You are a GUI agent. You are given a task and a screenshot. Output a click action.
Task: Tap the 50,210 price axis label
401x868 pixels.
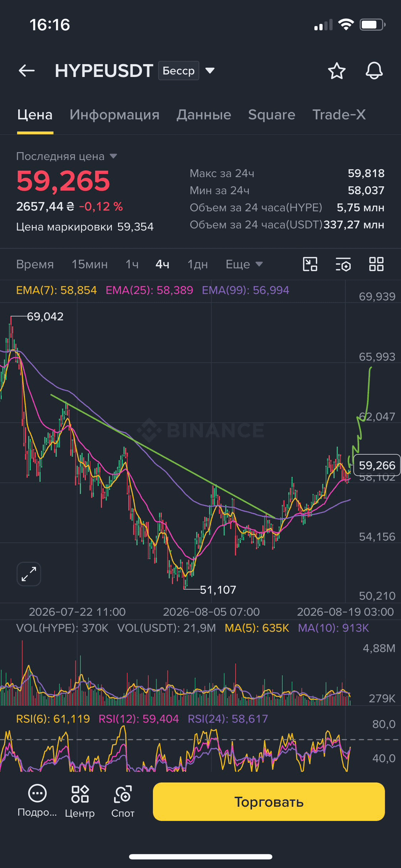coord(377,596)
